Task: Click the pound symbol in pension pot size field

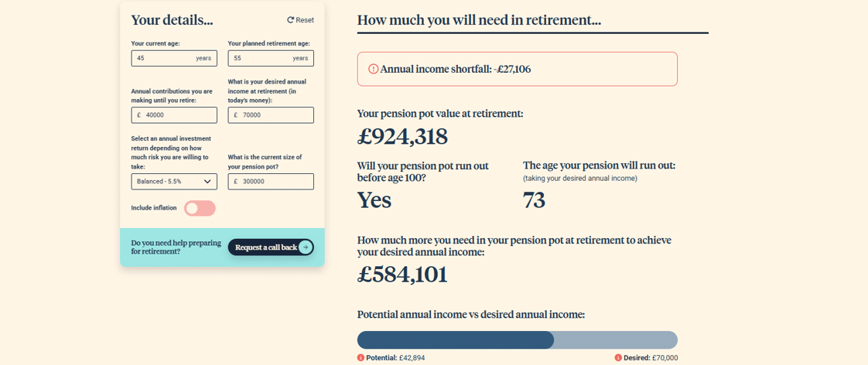Action: pyautogui.click(x=236, y=182)
